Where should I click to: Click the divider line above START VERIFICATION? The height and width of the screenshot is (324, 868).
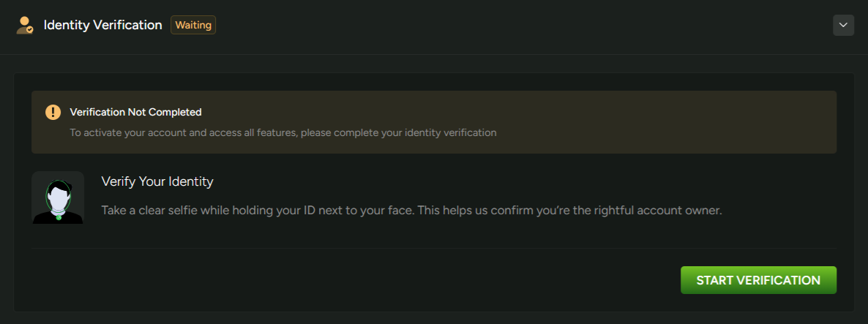[x=433, y=248]
